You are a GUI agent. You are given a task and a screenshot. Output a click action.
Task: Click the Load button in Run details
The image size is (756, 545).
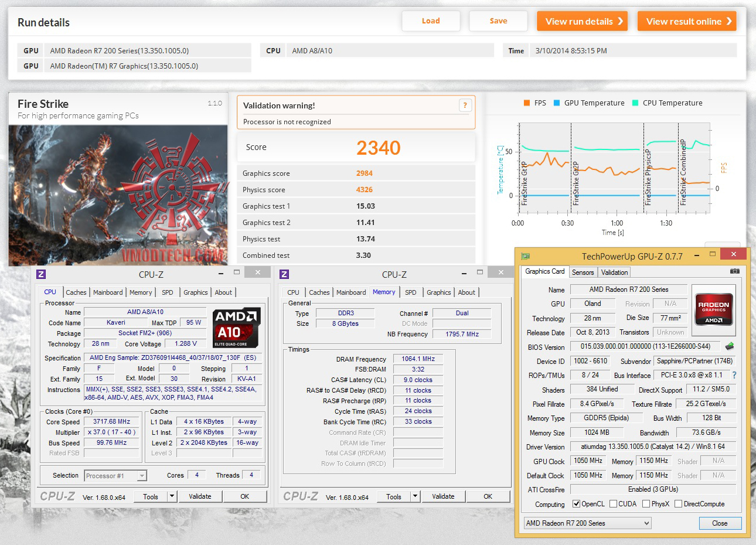click(431, 21)
